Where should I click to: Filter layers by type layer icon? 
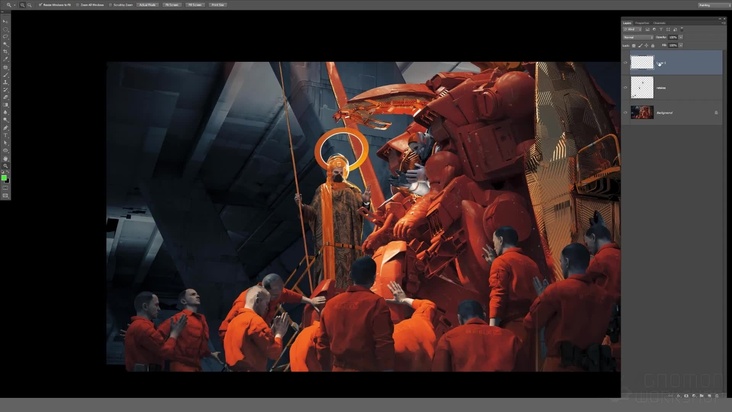pyautogui.click(x=661, y=29)
